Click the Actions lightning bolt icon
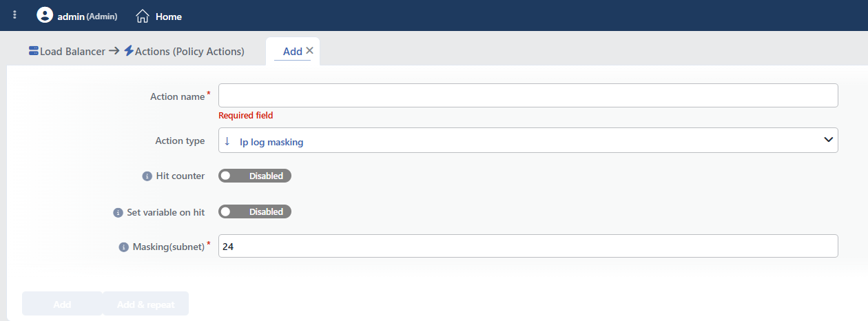Screen dimensions: 868x321 [x=129, y=51]
